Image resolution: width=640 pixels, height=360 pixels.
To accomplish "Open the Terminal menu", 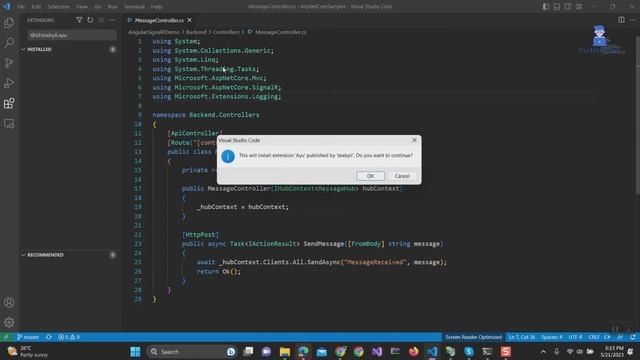I will click(134, 7).
